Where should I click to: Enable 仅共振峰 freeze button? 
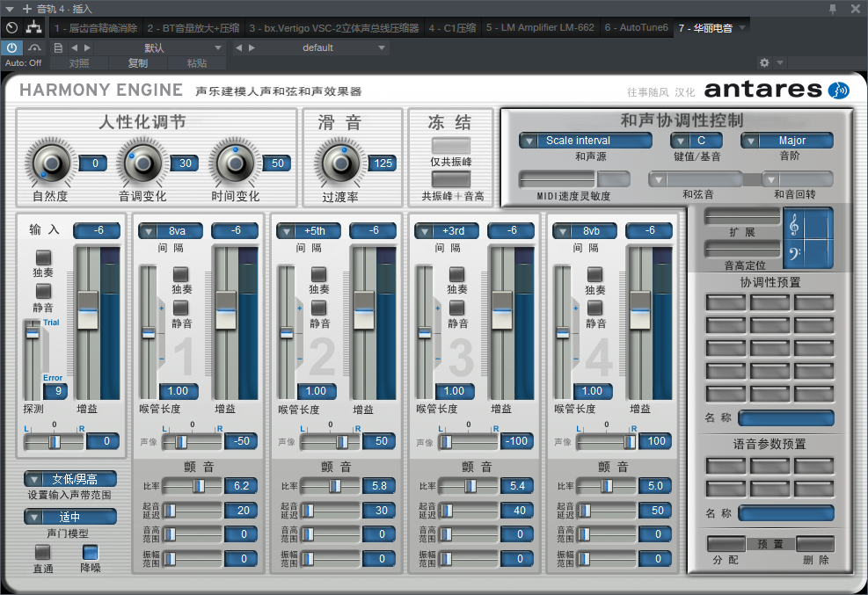pos(451,145)
